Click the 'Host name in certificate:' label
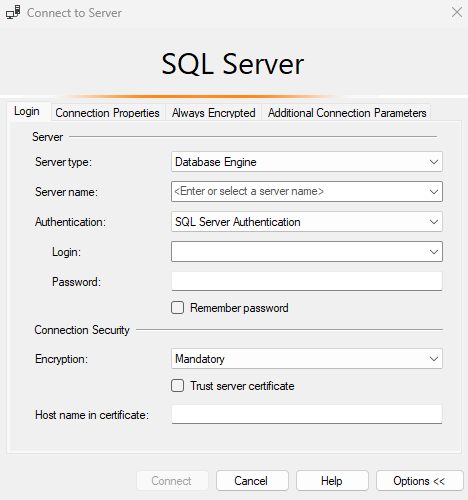This screenshot has width=468, height=500. [92, 415]
